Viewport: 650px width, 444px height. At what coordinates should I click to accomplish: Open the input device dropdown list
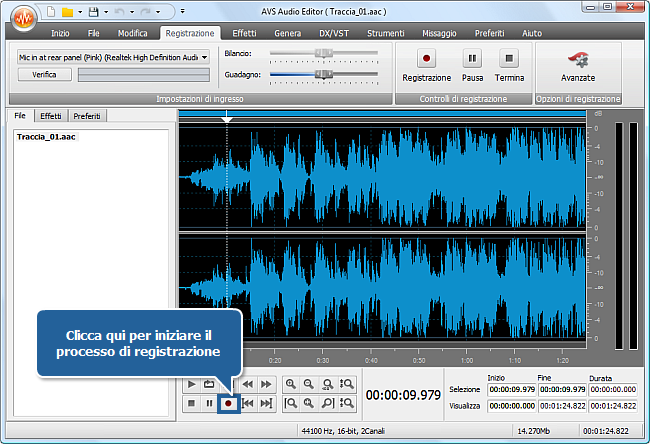[205, 57]
